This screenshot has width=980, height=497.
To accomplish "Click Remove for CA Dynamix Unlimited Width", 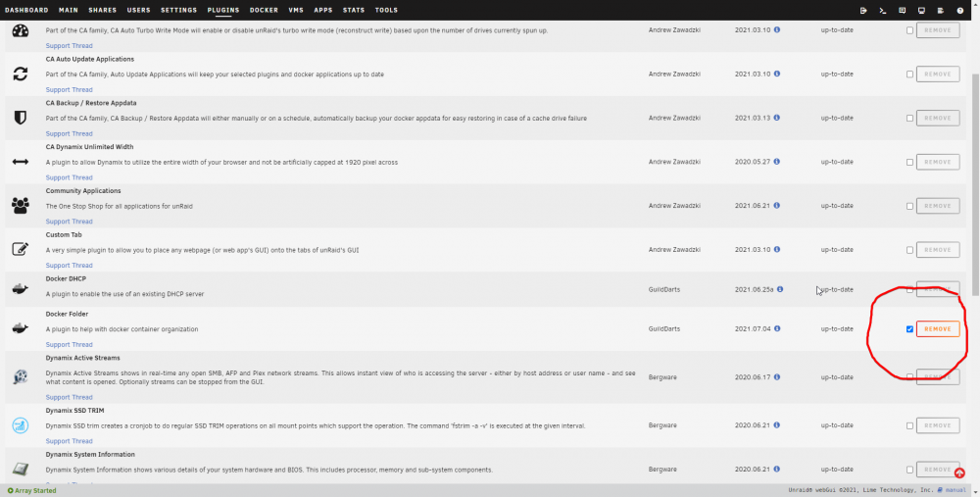I will click(938, 162).
